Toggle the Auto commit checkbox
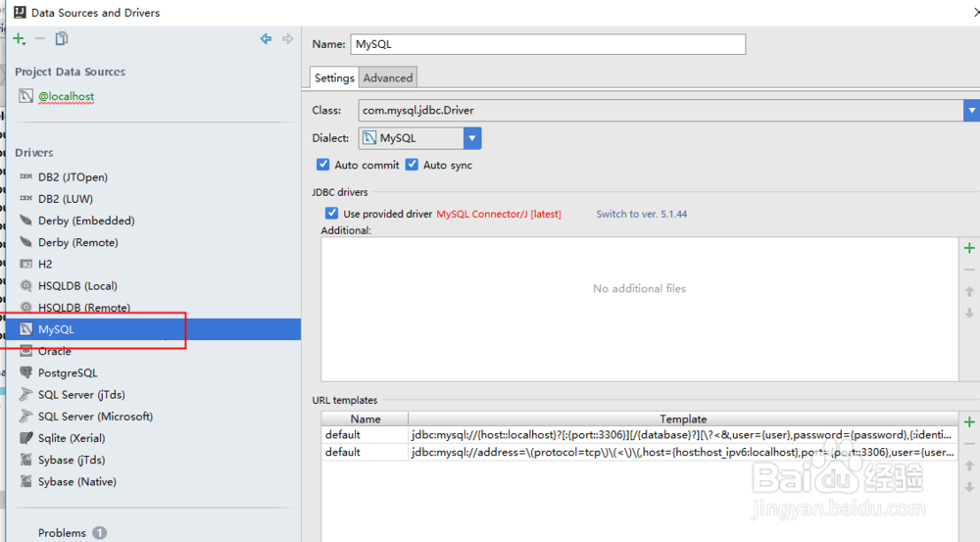980x542 pixels. pyautogui.click(x=322, y=165)
